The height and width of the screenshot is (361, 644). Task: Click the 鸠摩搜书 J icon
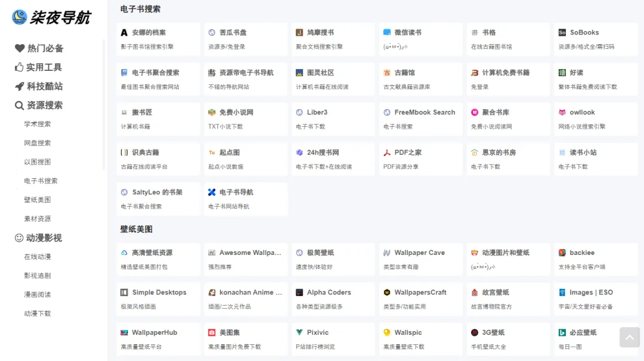click(x=299, y=32)
